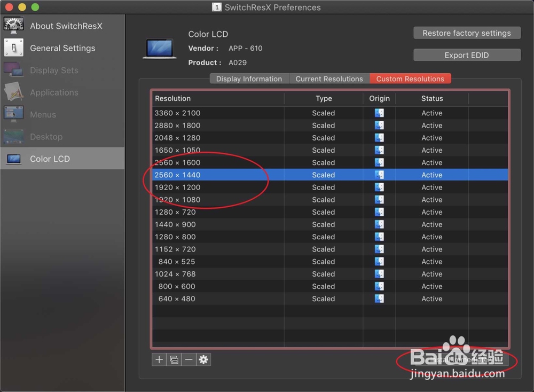This screenshot has height=392, width=534.
Task: Click Finder origin icon for 840 × 525
Action: click(379, 261)
